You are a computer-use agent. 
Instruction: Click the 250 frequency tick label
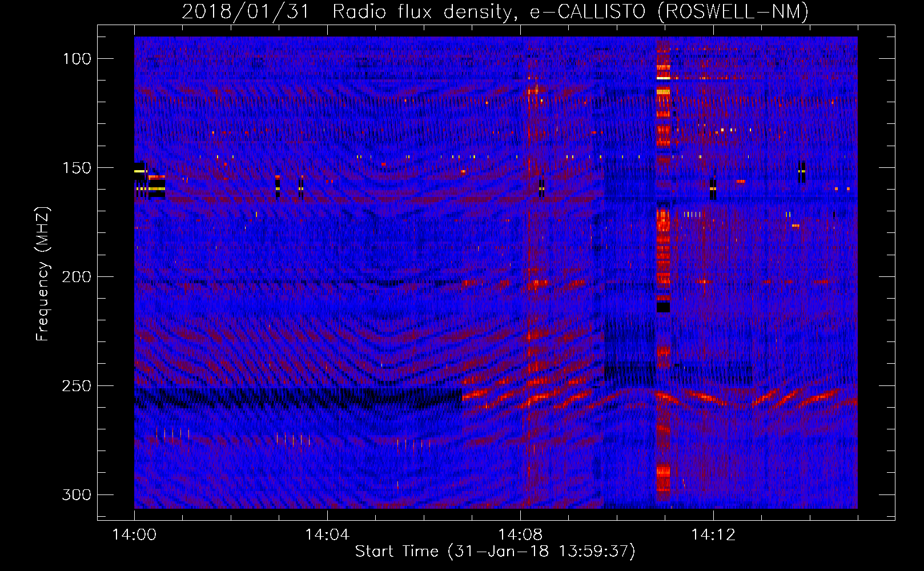(x=77, y=386)
